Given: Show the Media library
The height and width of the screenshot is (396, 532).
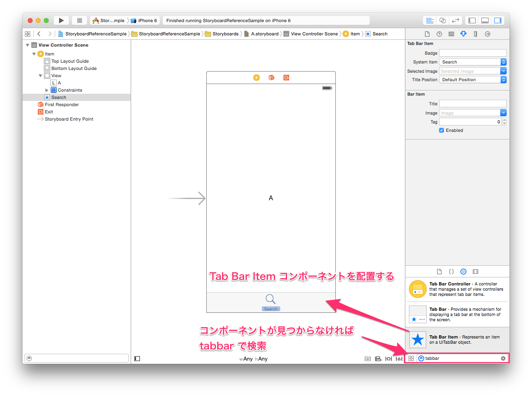Looking at the screenshot, I should [x=475, y=272].
